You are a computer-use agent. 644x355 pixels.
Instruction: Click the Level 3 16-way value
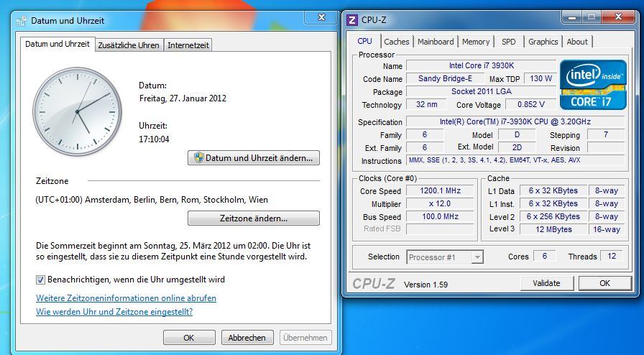606,229
